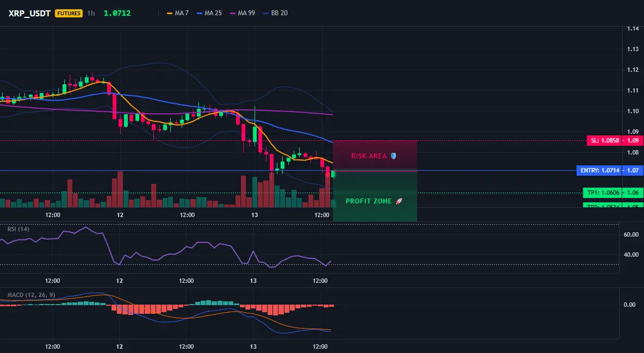Click date 13 on price chart time axis
644x353 pixels.
[x=255, y=215]
